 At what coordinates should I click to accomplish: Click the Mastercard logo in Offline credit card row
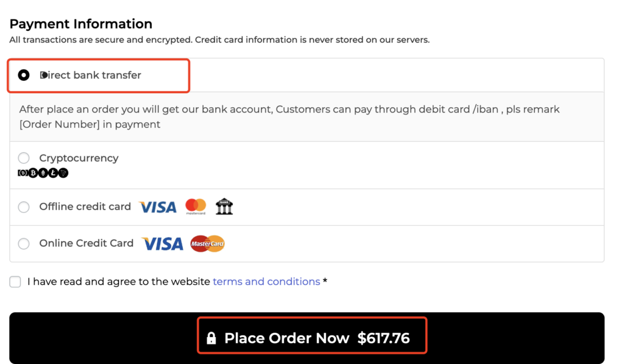click(x=196, y=206)
